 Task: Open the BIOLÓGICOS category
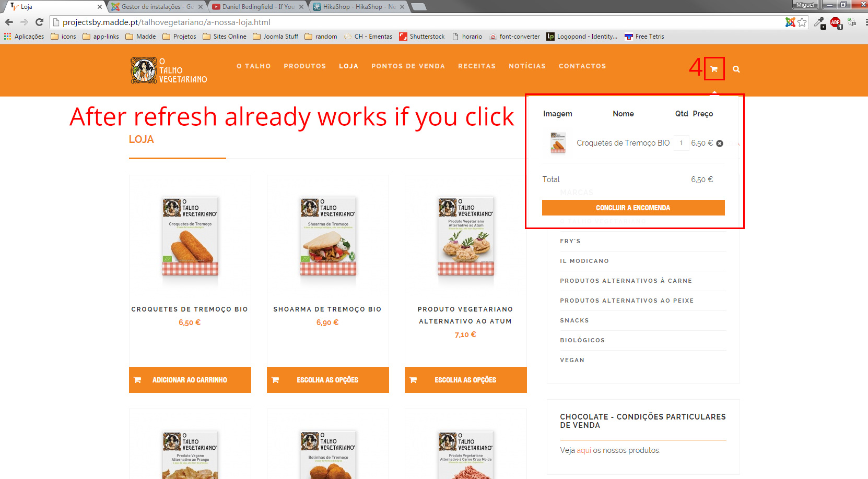pyautogui.click(x=582, y=340)
